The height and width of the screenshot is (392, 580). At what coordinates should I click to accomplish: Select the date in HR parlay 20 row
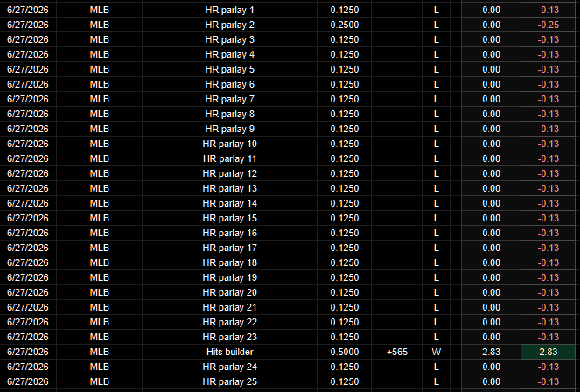click(x=28, y=292)
